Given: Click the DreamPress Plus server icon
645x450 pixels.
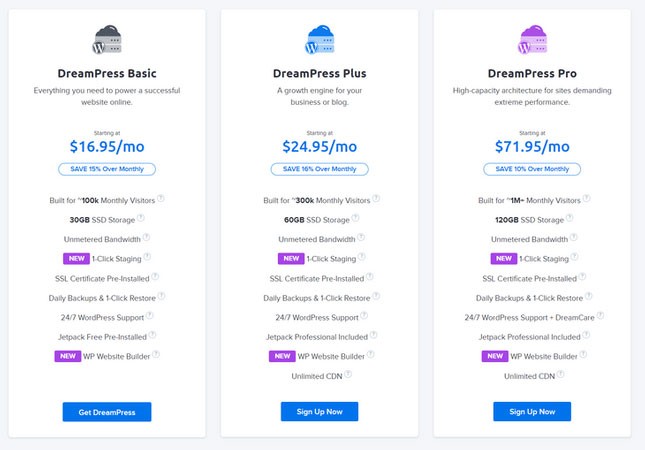Looking at the screenshot, I should click(319, 42).
